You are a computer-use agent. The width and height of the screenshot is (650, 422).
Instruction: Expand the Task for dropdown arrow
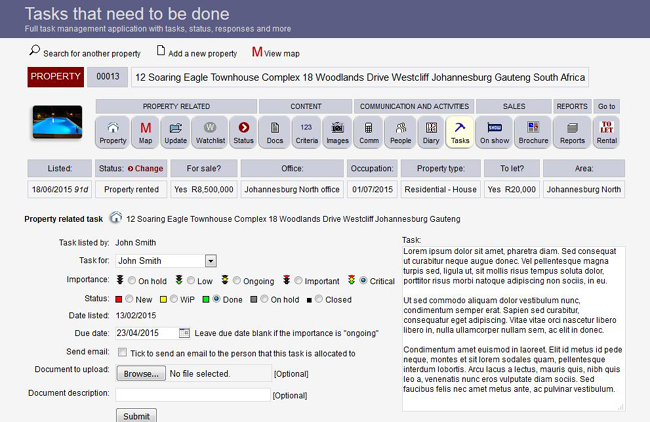point(211,261)
